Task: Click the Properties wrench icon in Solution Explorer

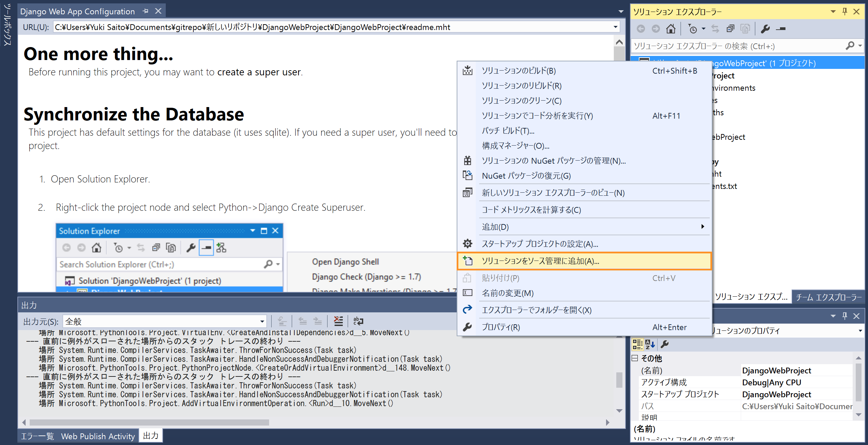Action: [x=765, y=29]
